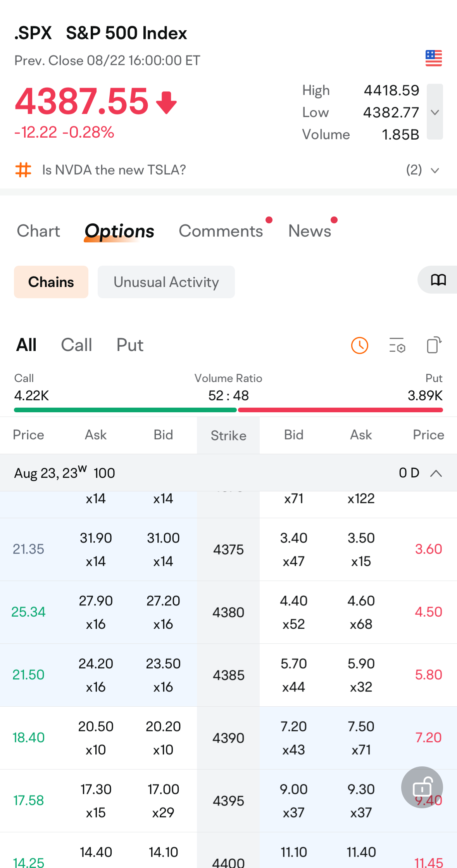Open the book guide icon
Image resolution: width=457 pixels, height=868 pixels.
438,280
